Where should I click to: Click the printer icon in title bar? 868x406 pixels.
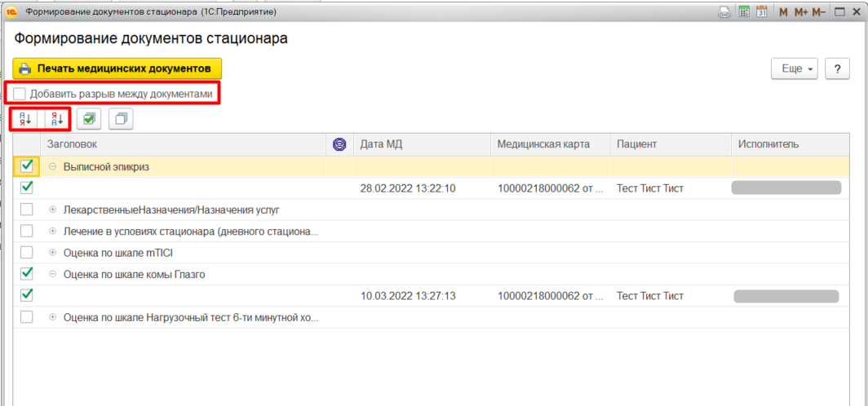pyautogui.click(x=724, y=12)
